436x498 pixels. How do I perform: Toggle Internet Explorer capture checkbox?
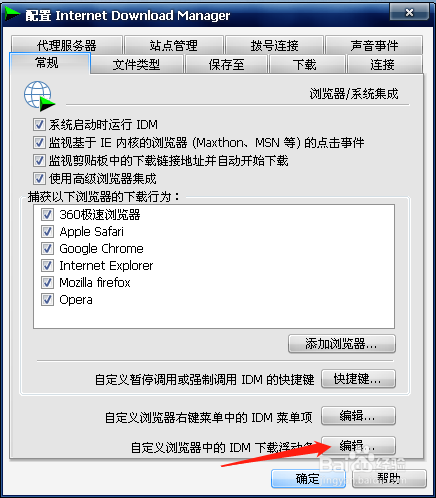[47, 265]
